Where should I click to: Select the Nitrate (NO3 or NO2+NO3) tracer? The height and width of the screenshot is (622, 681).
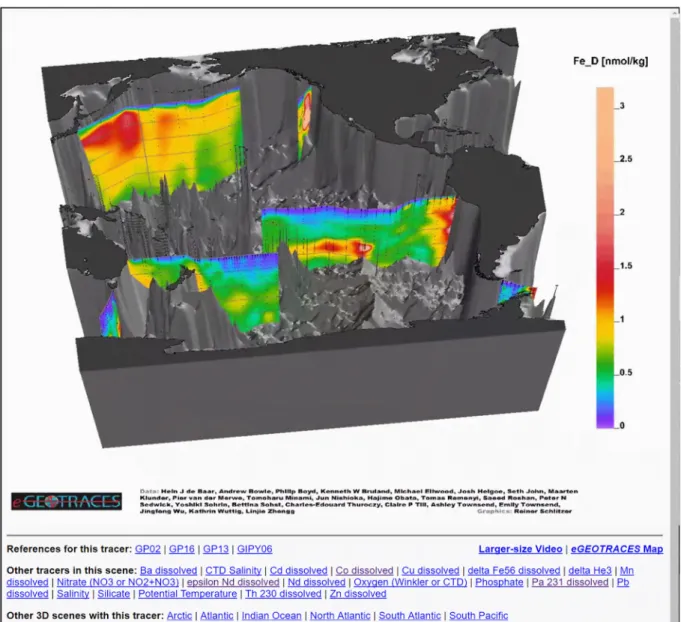(118, 582)
